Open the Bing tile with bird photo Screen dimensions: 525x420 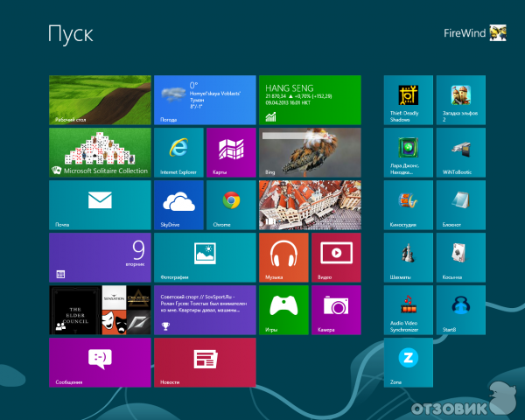click(x=310, y=152)
